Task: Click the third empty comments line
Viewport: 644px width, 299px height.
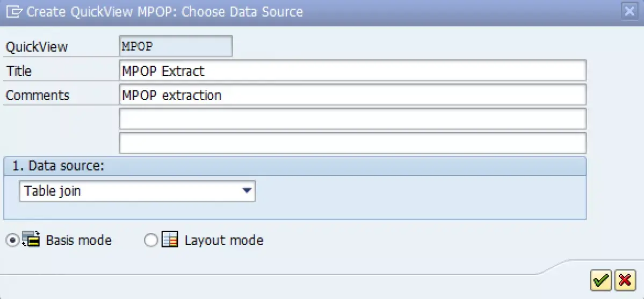Action: coord(352,143)
